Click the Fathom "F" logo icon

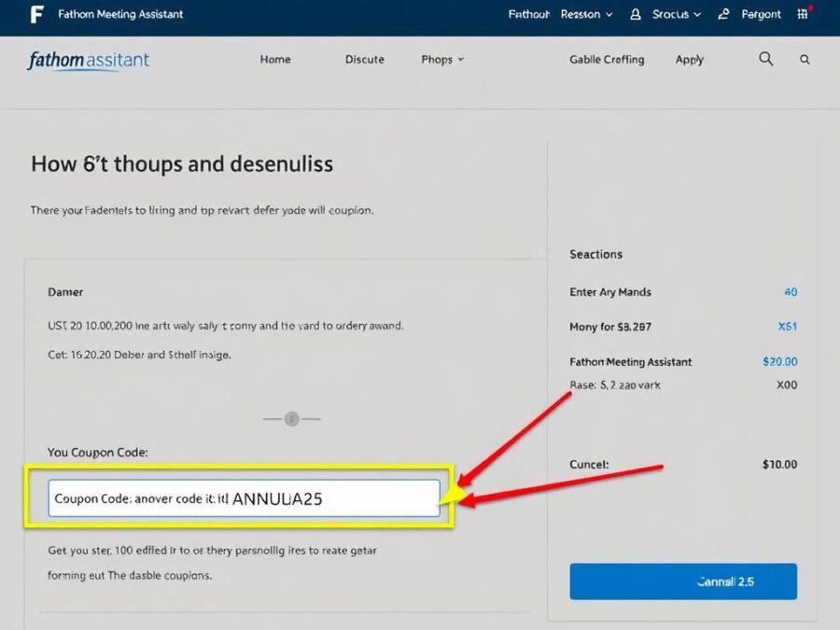click(37, 14)
